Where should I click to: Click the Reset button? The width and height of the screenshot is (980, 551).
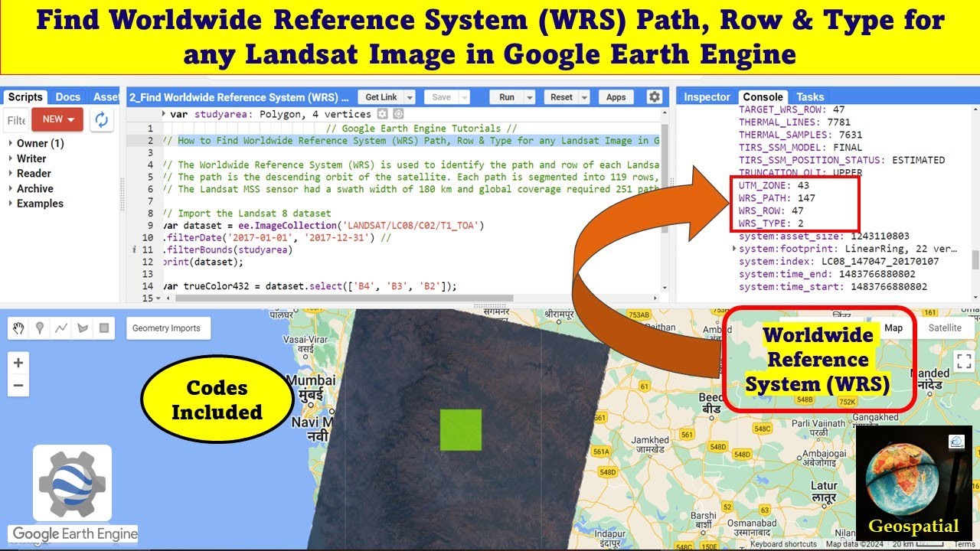coord(561,97)
